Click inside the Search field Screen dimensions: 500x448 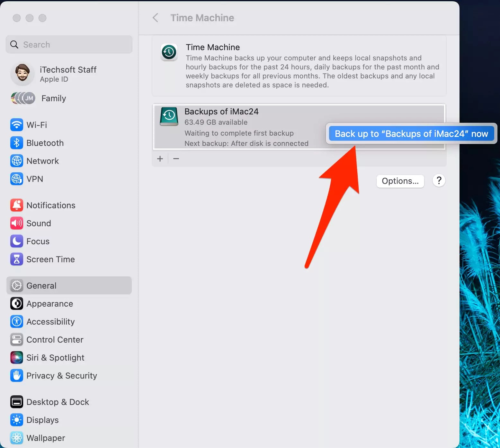(69, 44)
